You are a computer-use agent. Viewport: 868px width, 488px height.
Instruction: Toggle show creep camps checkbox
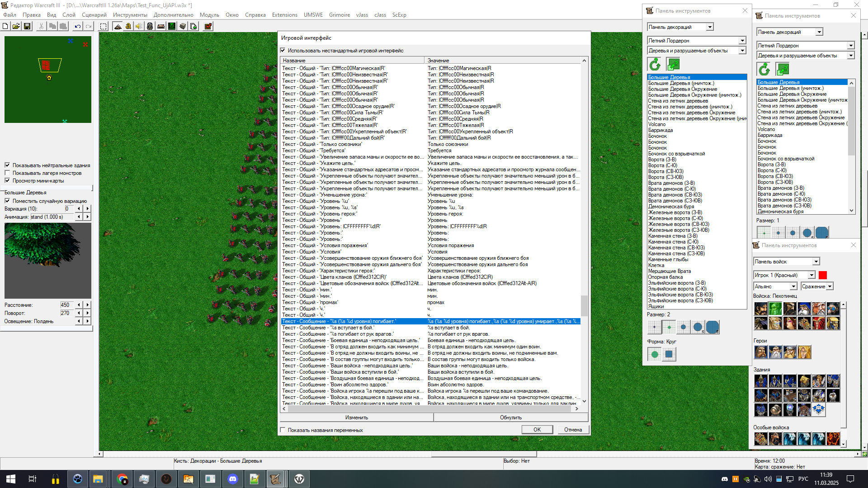coord(7,173)
